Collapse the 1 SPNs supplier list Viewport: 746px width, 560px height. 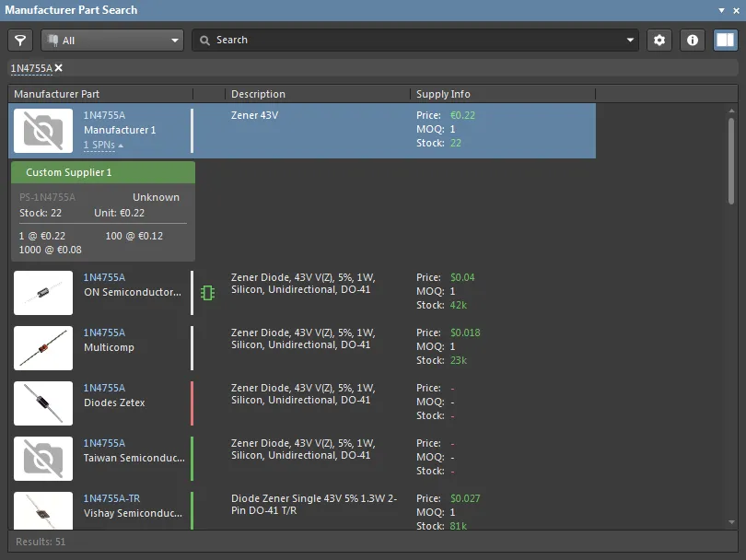click(103, 146)
